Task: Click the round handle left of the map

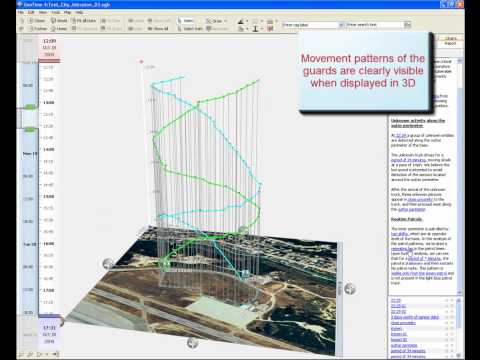Action: [108, 264]
